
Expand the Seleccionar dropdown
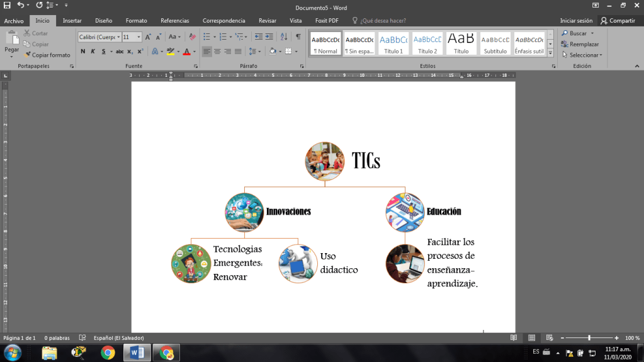coord(585,55)
